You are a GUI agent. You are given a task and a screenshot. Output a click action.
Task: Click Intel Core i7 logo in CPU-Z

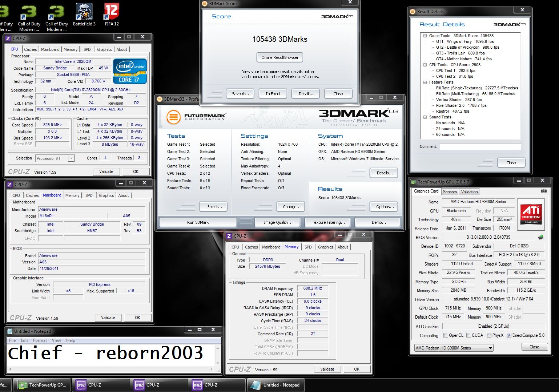[x=130, y=71]
